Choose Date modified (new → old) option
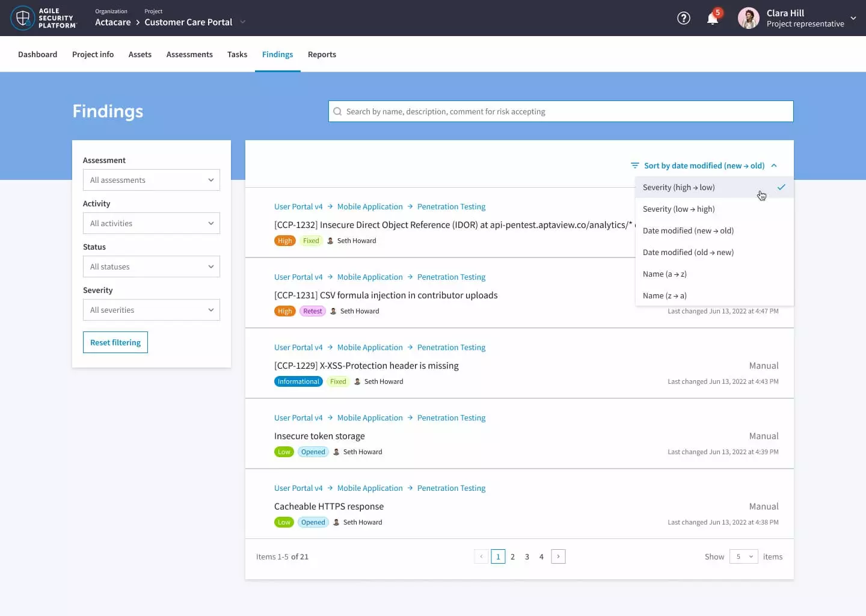Screen dimensions: 866x616 coord(714,230)
